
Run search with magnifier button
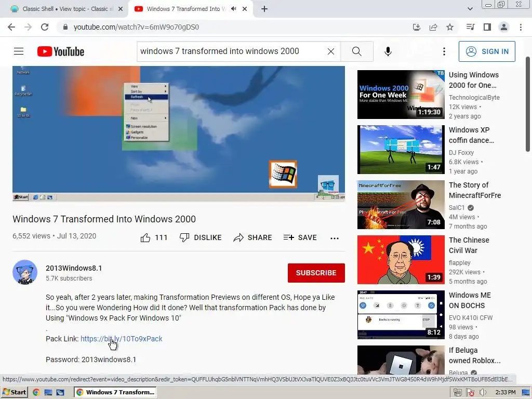[356, 51]
